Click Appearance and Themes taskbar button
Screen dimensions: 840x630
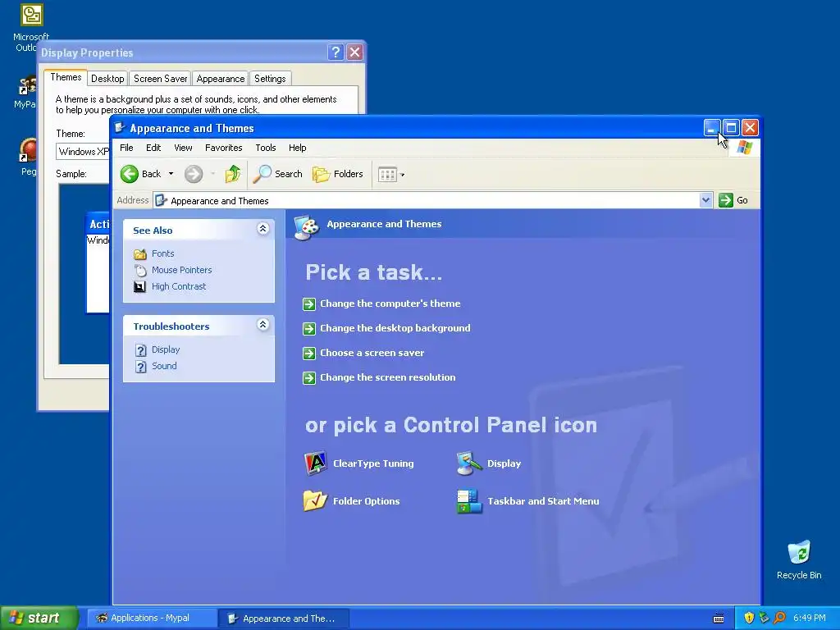[284, 619]
